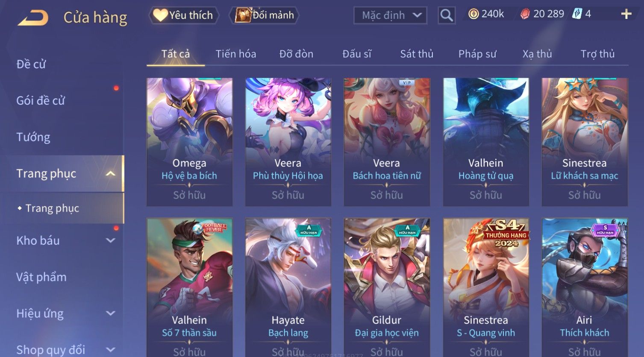Collapse the Trang phục sidebar section

[x=110, y=173]
